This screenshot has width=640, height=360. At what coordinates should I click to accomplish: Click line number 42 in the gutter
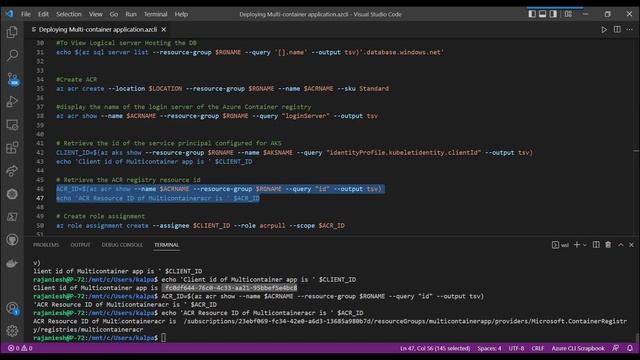40,153
